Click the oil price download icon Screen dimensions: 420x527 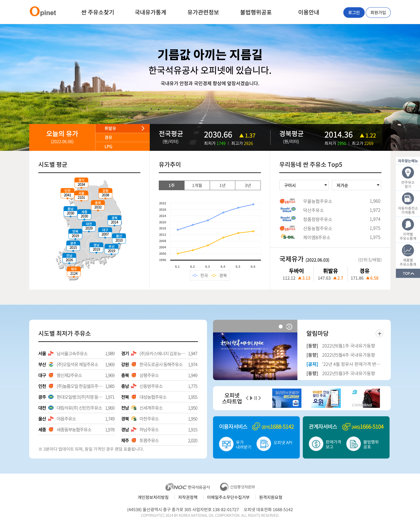click(226, 444)
